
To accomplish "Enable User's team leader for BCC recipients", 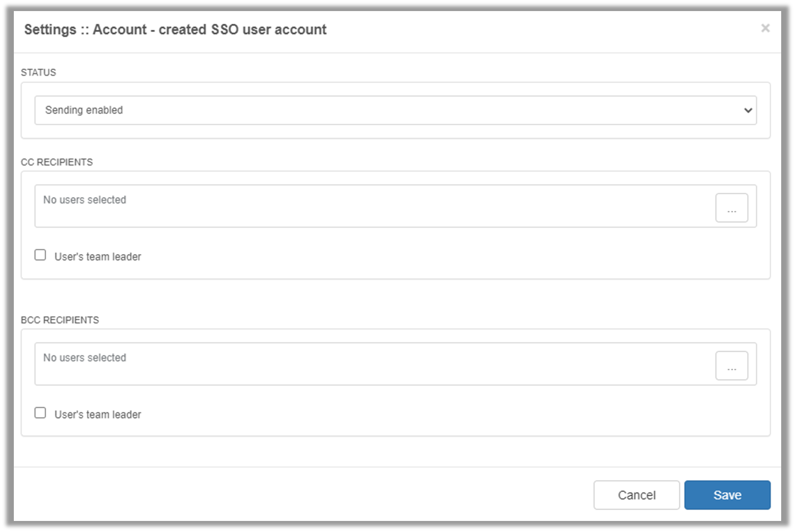I will pos(40,413).
